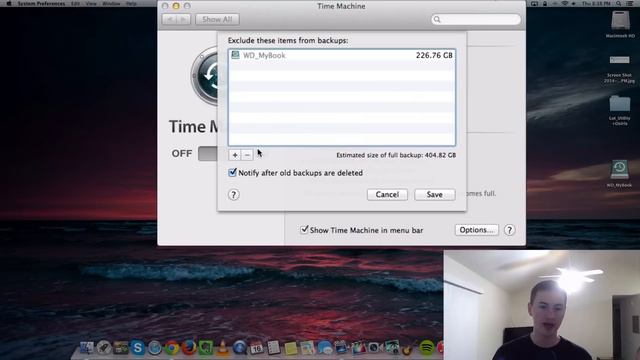Open Calendar icon in the Dock

click(x=257, y=348)
